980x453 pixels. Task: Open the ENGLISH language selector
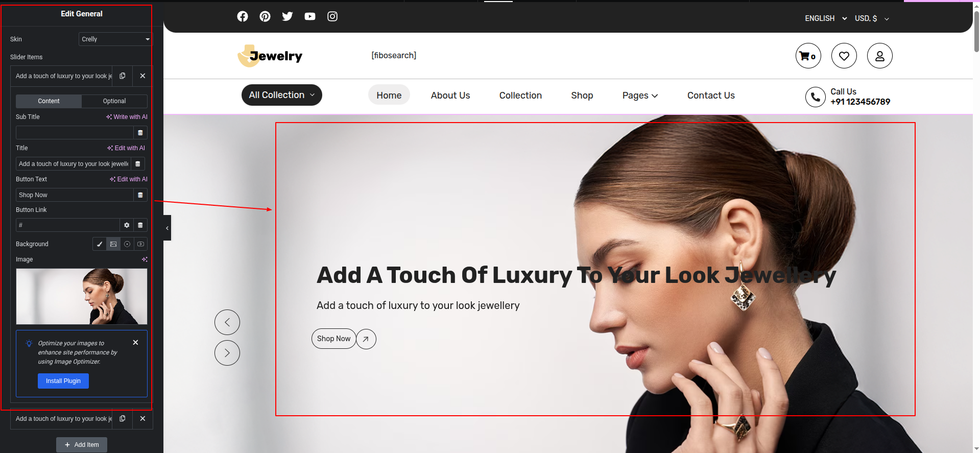coord(825,18)
